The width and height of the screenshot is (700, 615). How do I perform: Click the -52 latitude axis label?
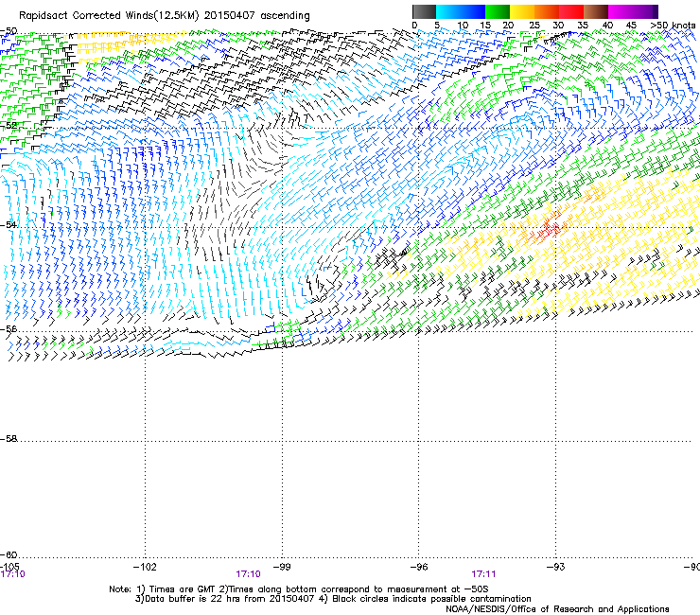point(9,126)
